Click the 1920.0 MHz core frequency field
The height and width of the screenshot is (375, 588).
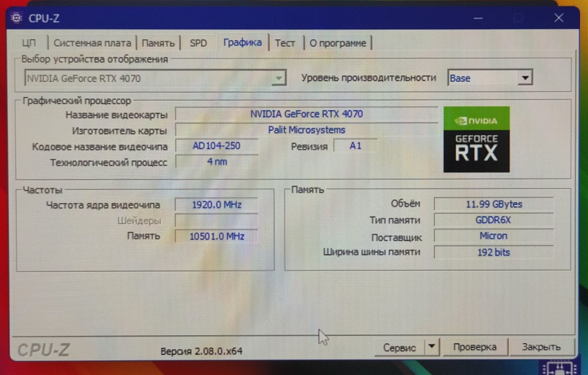(x=217, y=205)
